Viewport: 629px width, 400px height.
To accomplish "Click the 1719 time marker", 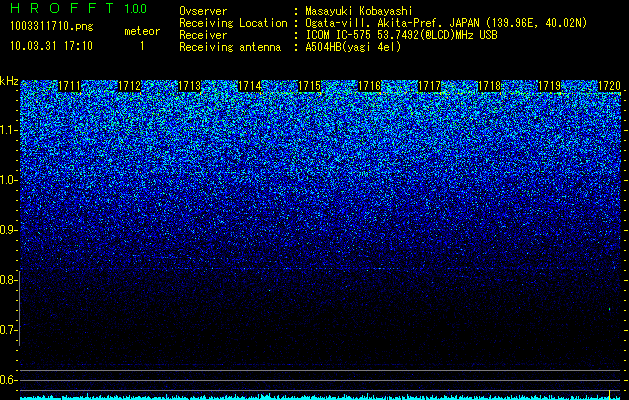I will click(x=550, y=86).
